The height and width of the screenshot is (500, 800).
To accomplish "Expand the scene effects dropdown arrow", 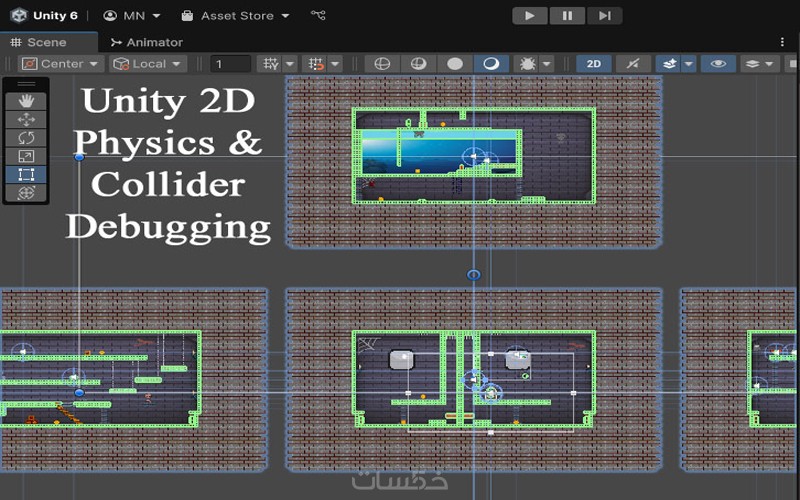I will pyautogui.click(x=689, y=64).
